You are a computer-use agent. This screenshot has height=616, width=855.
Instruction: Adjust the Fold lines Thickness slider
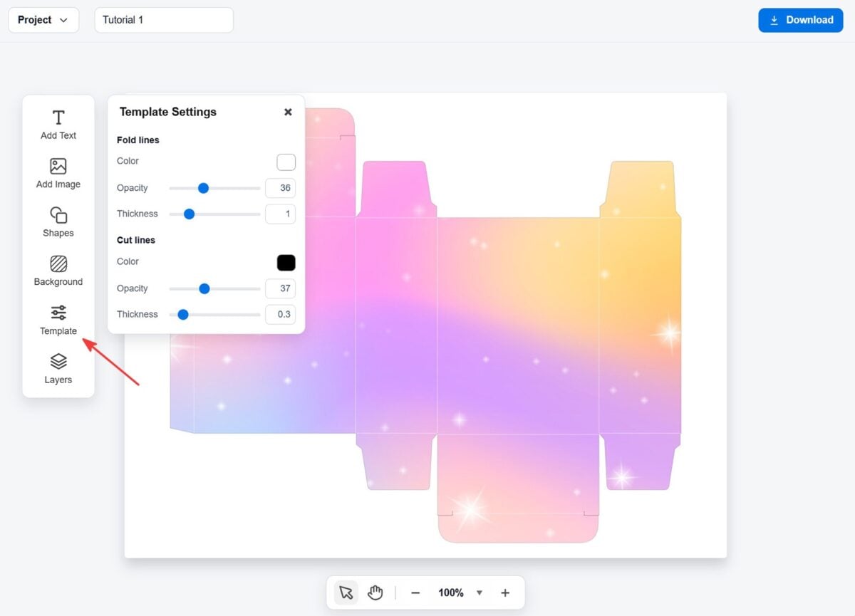click(x=214, y=214)
